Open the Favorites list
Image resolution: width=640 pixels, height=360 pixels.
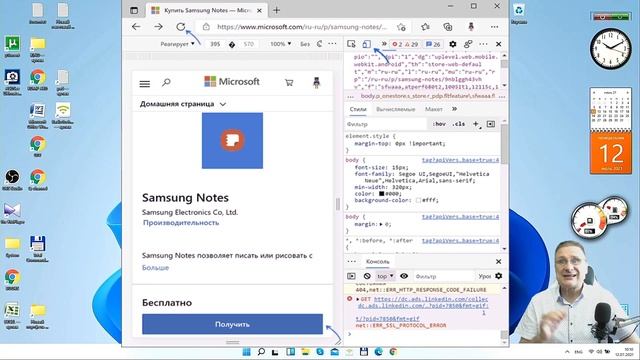coord(425,27)
